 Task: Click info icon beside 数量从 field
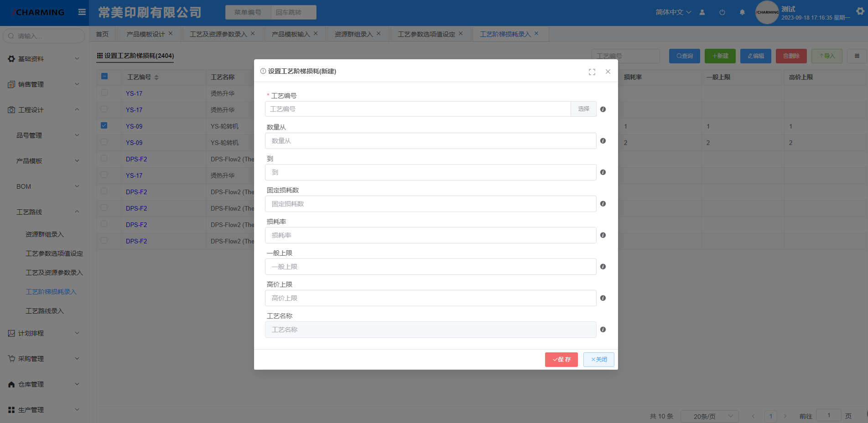603,141
